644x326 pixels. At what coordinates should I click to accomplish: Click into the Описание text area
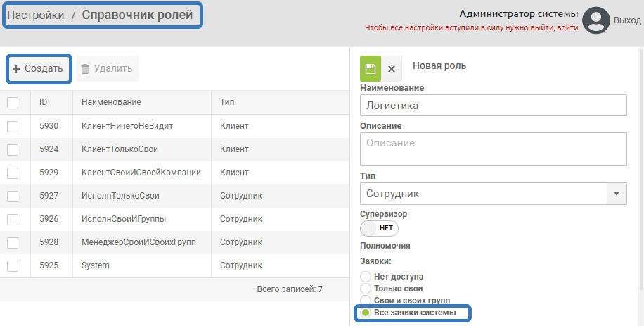click(x=492, y=148)
